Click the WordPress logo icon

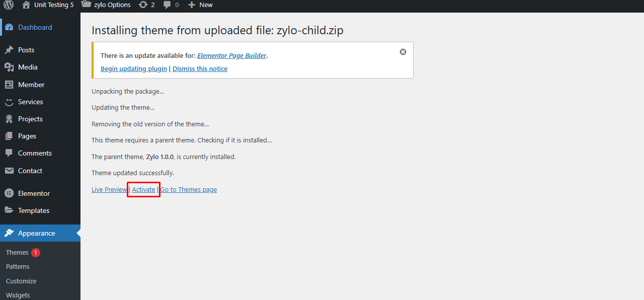[9, 5]
